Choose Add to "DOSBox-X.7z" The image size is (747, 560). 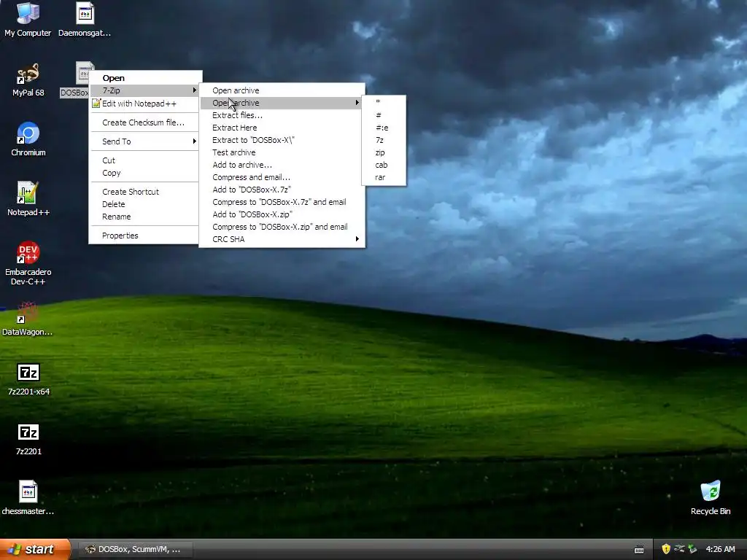(x=282, y=190)
